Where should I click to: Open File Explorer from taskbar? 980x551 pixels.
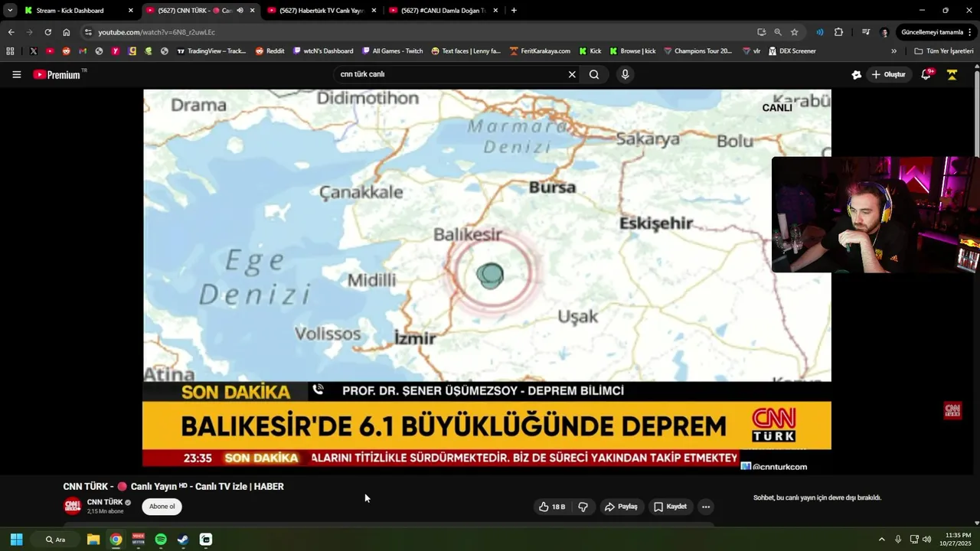tap(93, 540)
